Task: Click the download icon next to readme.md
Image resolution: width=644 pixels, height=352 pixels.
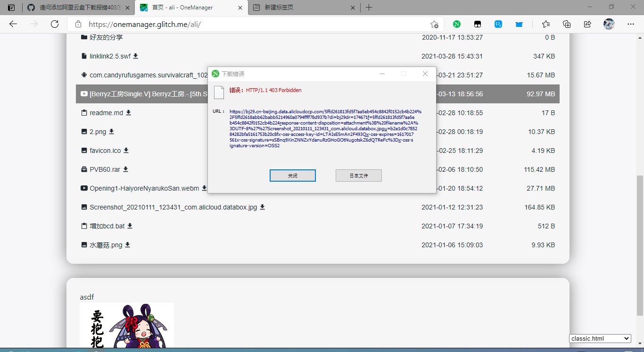Action: coord(128,112)
